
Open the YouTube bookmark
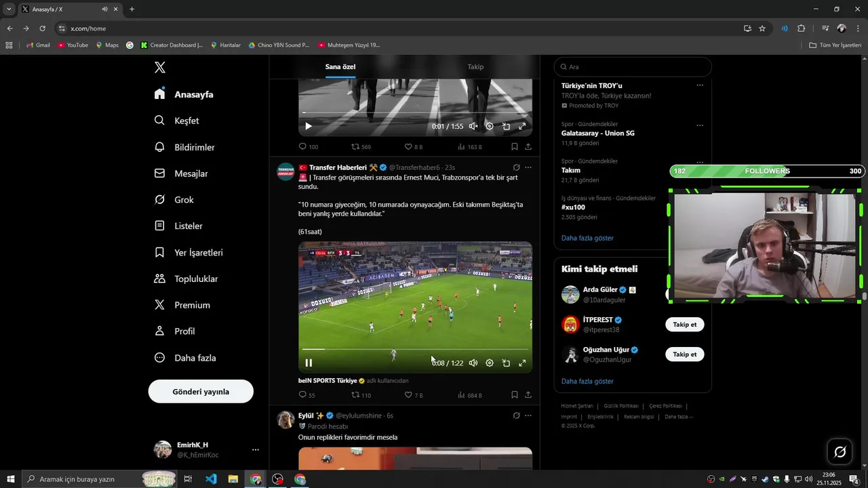[x=73, y=45]
